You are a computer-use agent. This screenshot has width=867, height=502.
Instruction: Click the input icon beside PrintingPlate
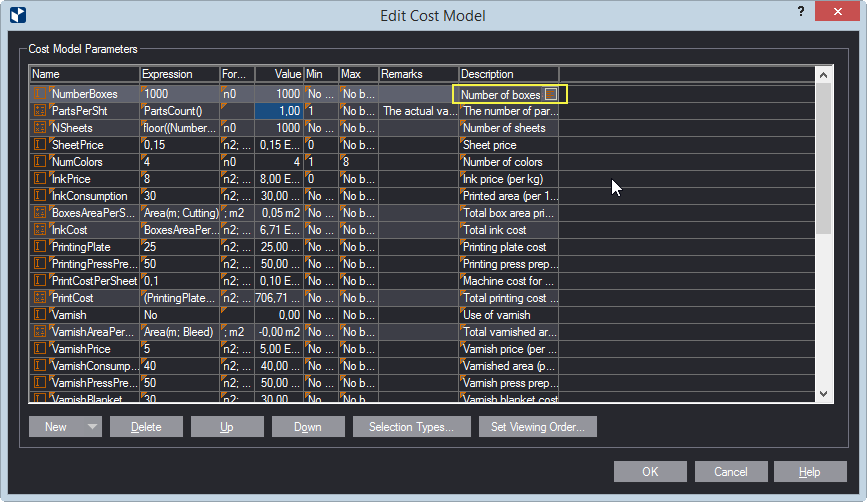coord(40,247)
